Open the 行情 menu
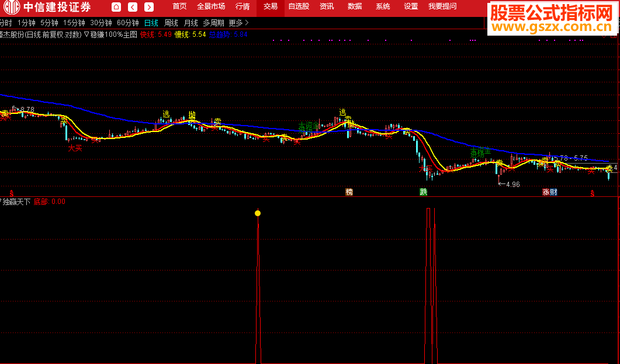 [243, 6]
